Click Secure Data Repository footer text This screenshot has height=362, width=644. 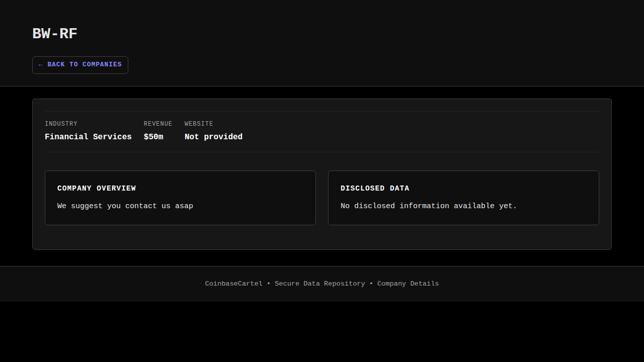(x=320, y=284)
